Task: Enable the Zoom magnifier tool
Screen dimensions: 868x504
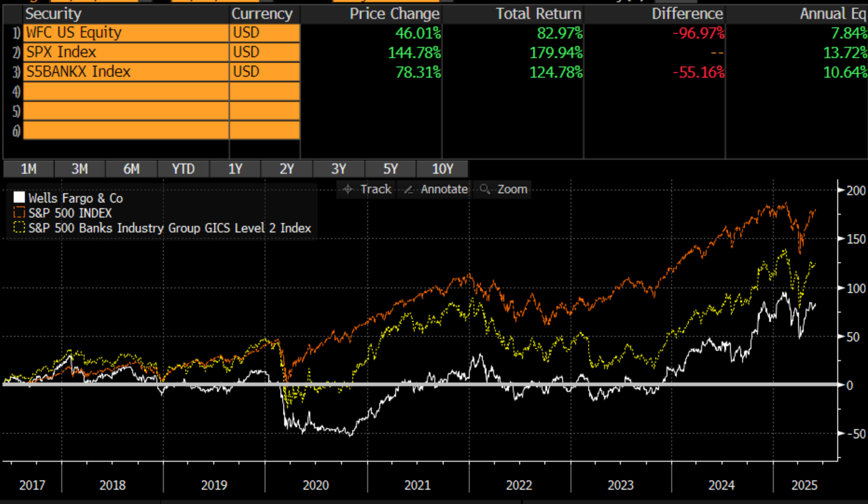Action: pyautogui.click(x=504, y=190)
